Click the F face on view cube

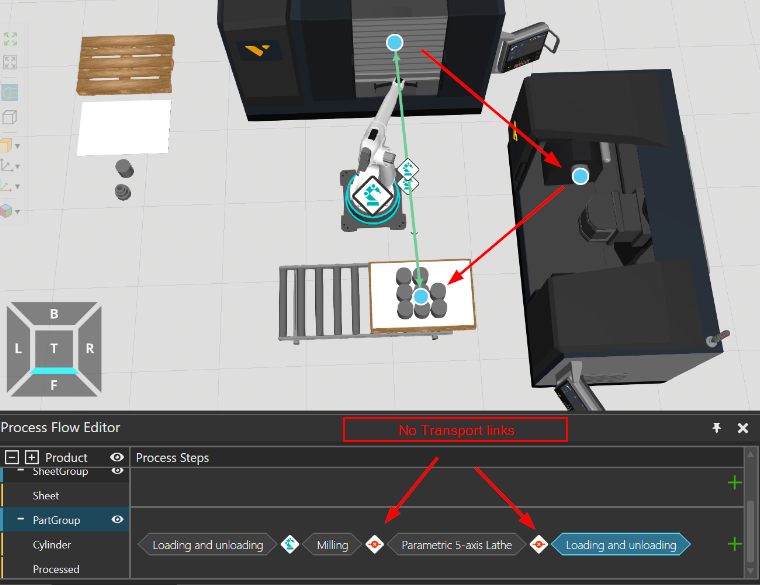click(54, 385)
